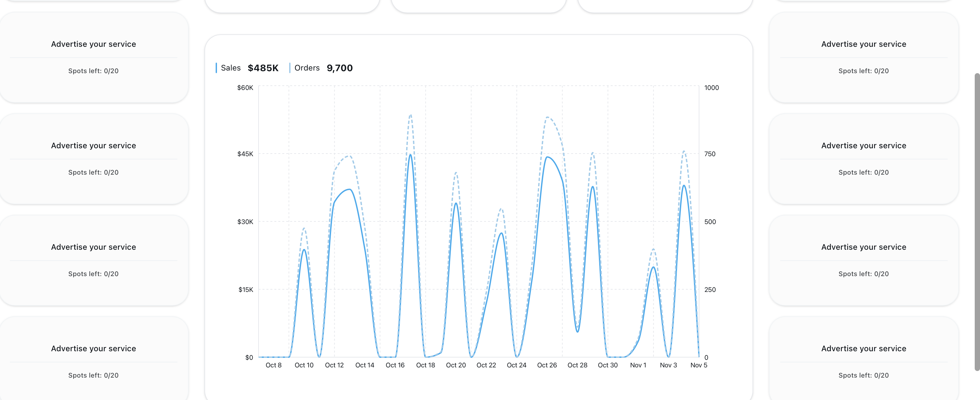Screen dimensions: 980x400
Task: Select the $485K sales total
Action: tap(263, 68)
